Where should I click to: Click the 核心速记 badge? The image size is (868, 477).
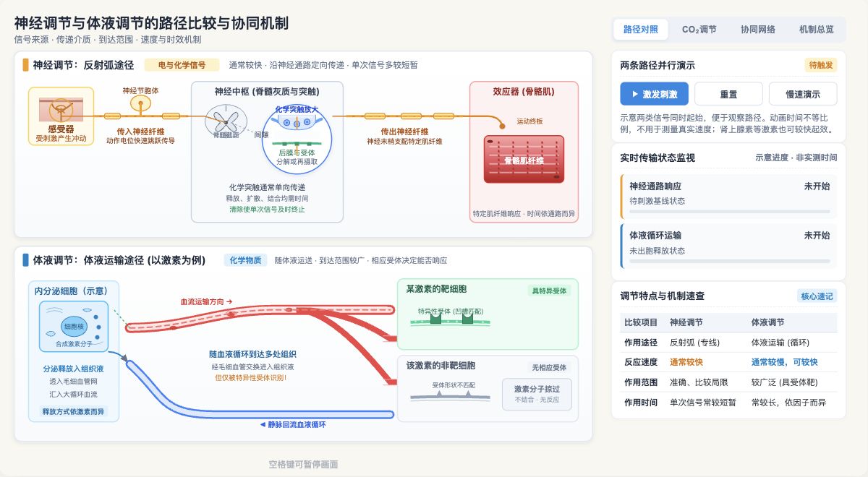[x=817, y=296]
